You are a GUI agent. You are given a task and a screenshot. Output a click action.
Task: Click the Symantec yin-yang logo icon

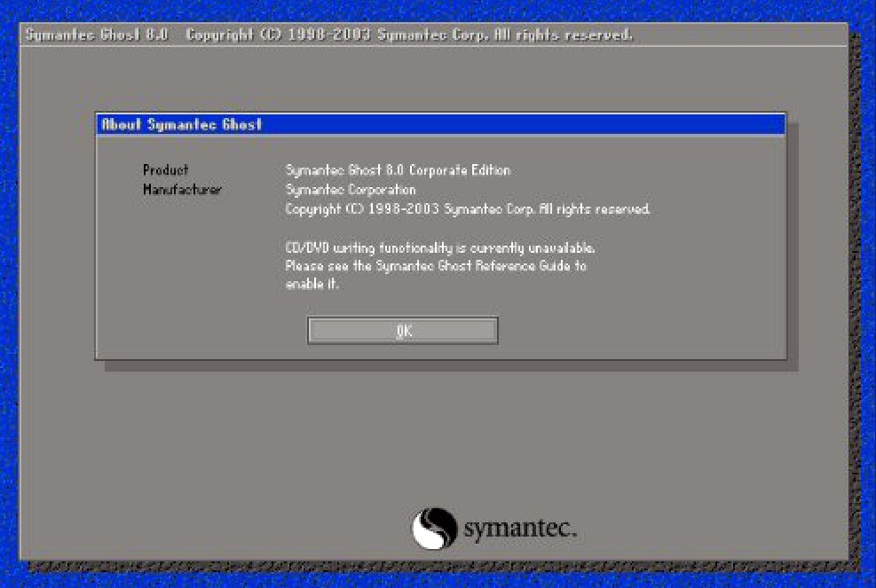pos(433,528)
